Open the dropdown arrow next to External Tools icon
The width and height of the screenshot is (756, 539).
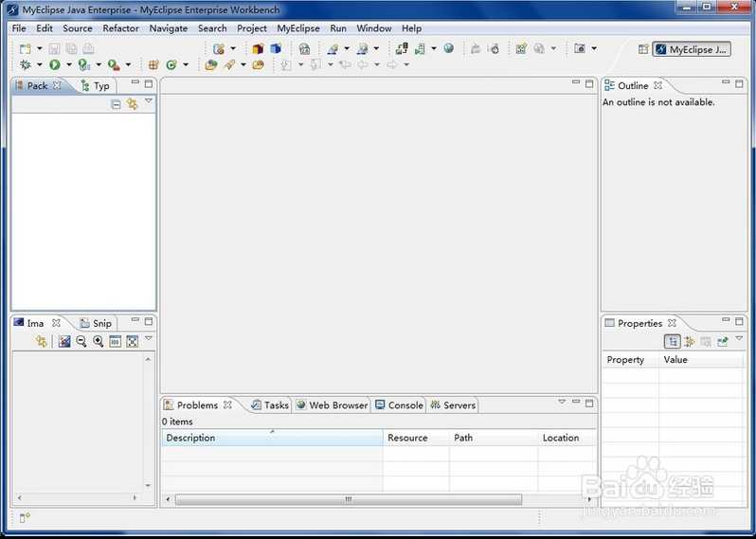(x=128, y=64)
